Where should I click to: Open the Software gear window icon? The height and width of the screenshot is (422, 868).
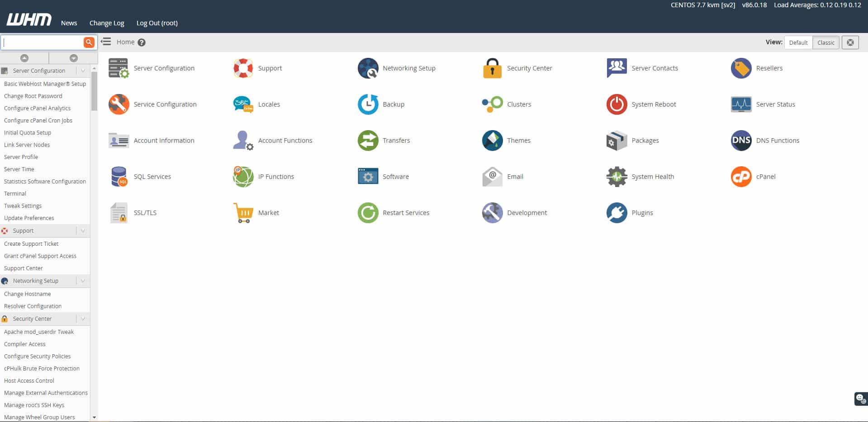(x=368, y=177)
